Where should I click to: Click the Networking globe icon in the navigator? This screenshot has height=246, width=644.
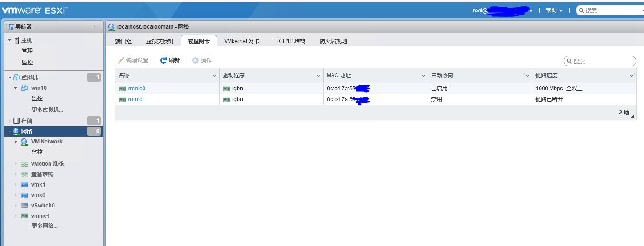[16, 132]
